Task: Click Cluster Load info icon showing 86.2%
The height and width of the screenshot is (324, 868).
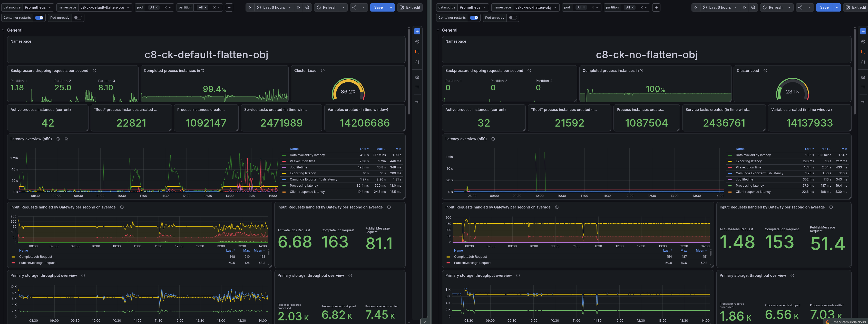Action: 323,71
